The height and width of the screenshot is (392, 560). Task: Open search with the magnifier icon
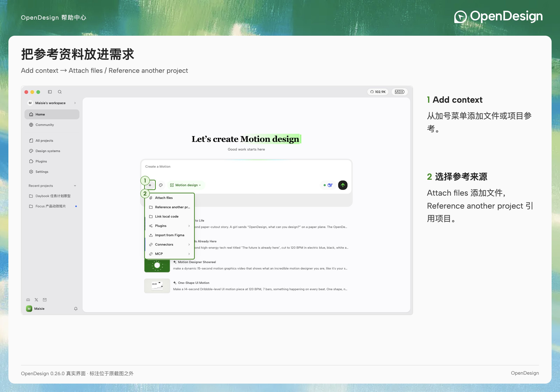coord(60,92)
